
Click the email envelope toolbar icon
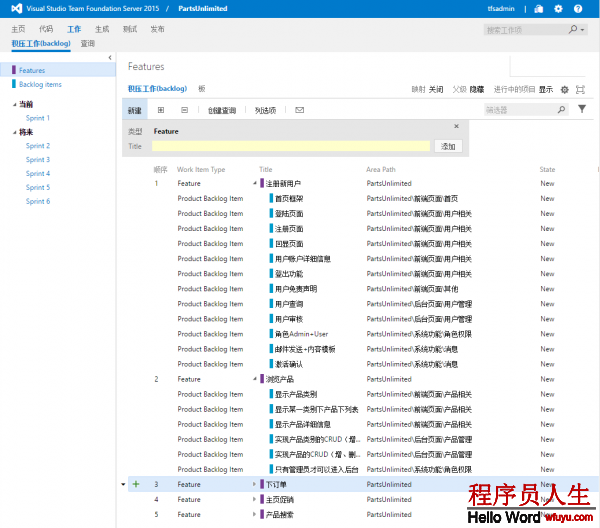point(300,110)
